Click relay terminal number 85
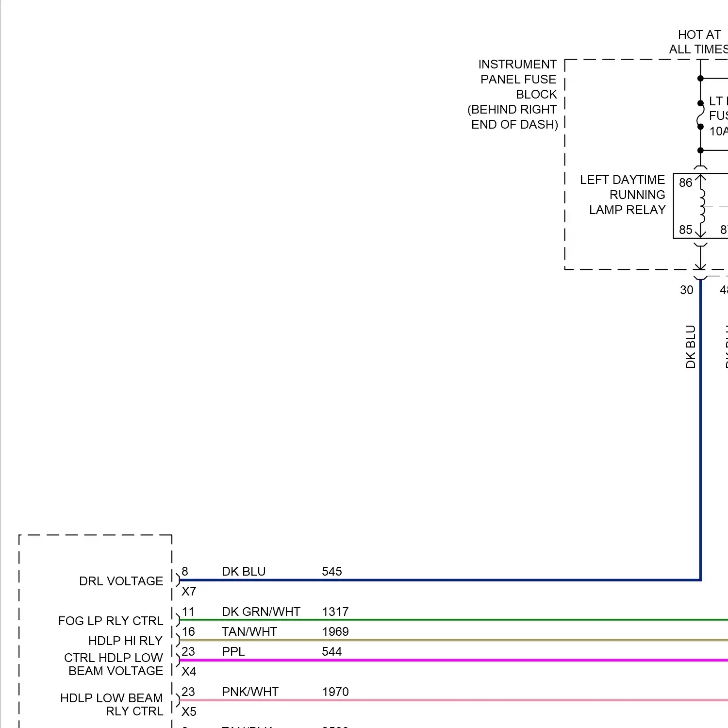 (x=685, y=230)
